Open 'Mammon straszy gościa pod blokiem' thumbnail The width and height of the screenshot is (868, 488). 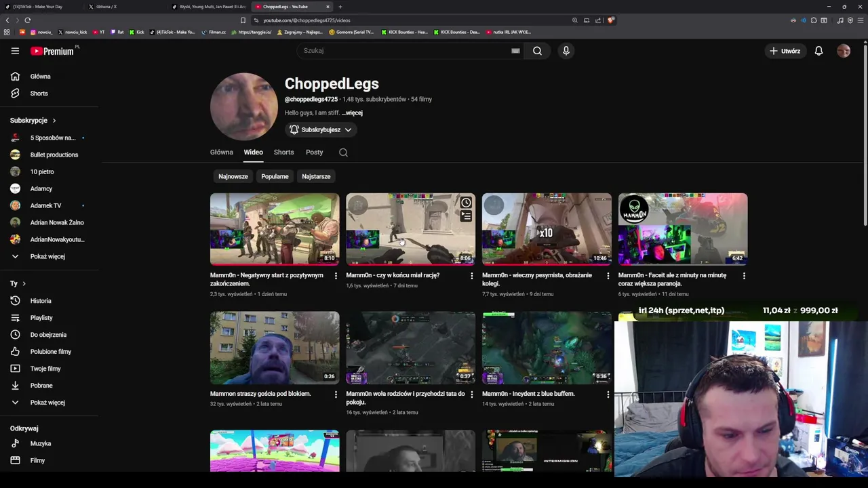pyautogui.click(x=275, y=348)
